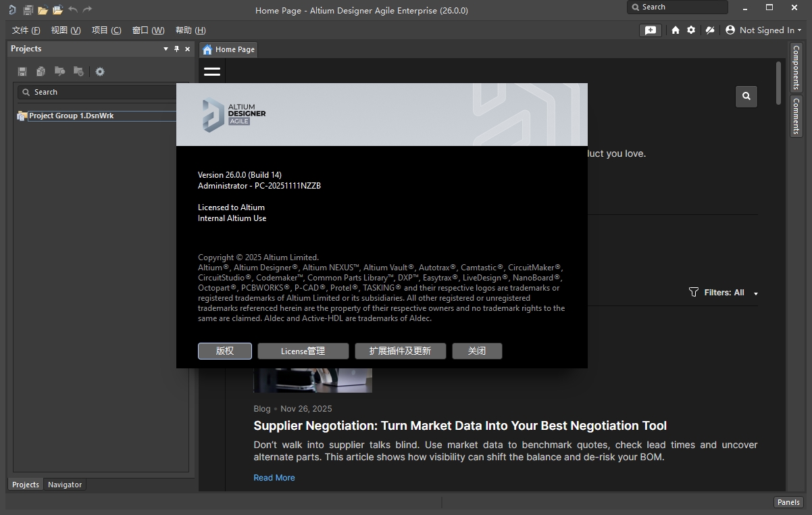Click the License管理 button
The width and height of the screenshot is (812, 515).
(303, 351)
